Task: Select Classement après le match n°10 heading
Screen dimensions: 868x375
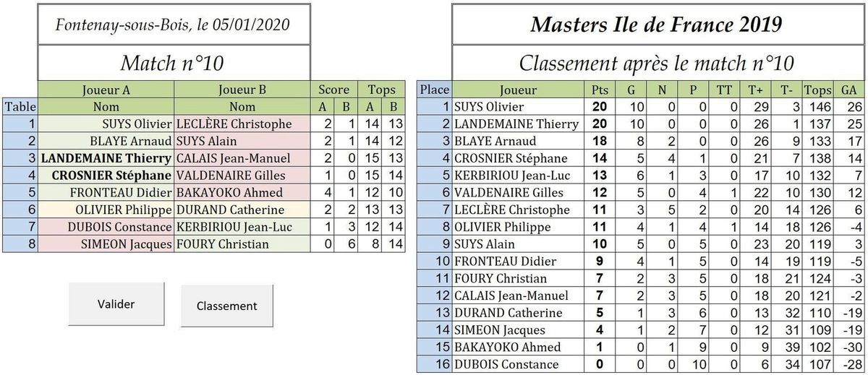Action: tap(656, 63)
